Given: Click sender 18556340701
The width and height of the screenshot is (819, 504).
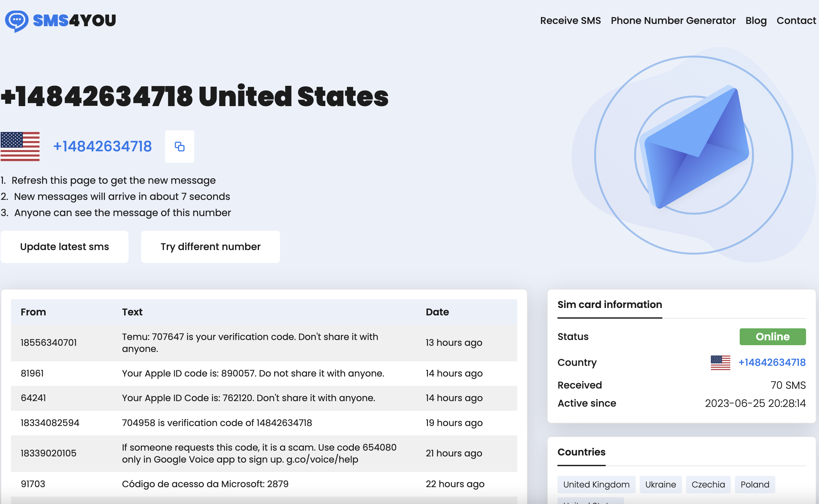Looking at the screenshot, I should 49,343.
